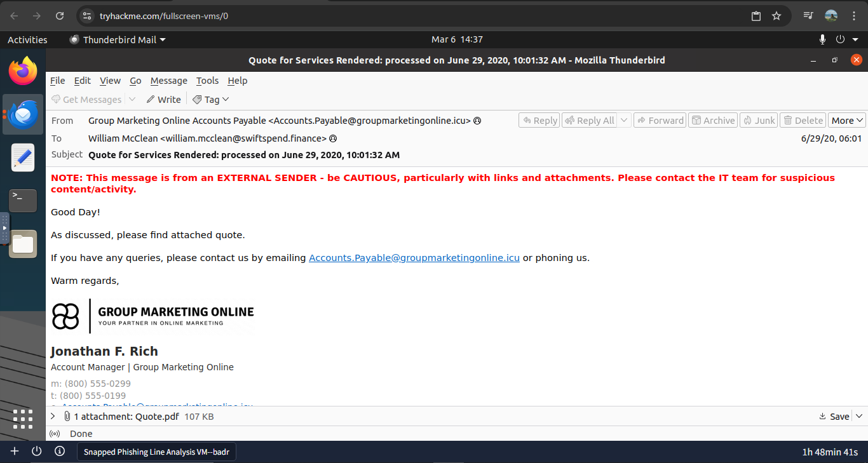This screenshot has width=868, height=463.
Task: Click the browser forward arrow
Action: coord(37,16)
